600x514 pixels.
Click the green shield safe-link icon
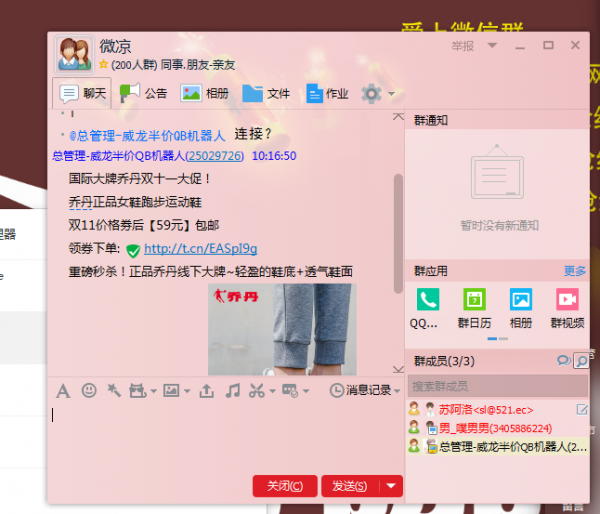[x=133, y=250]
